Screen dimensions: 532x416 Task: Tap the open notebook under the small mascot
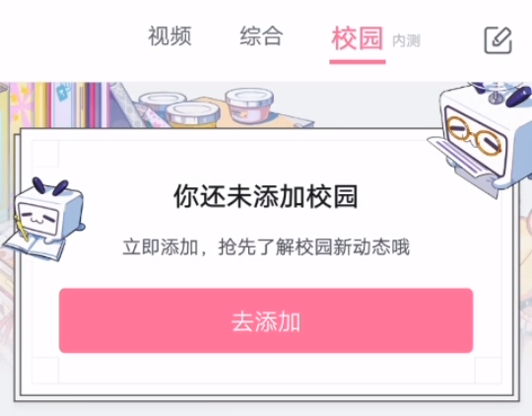[x=33, y=247]
